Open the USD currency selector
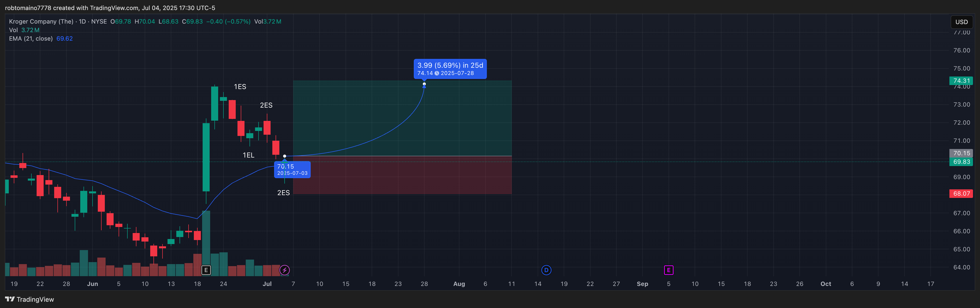The image size is (980, 308). tap(961, 22)
